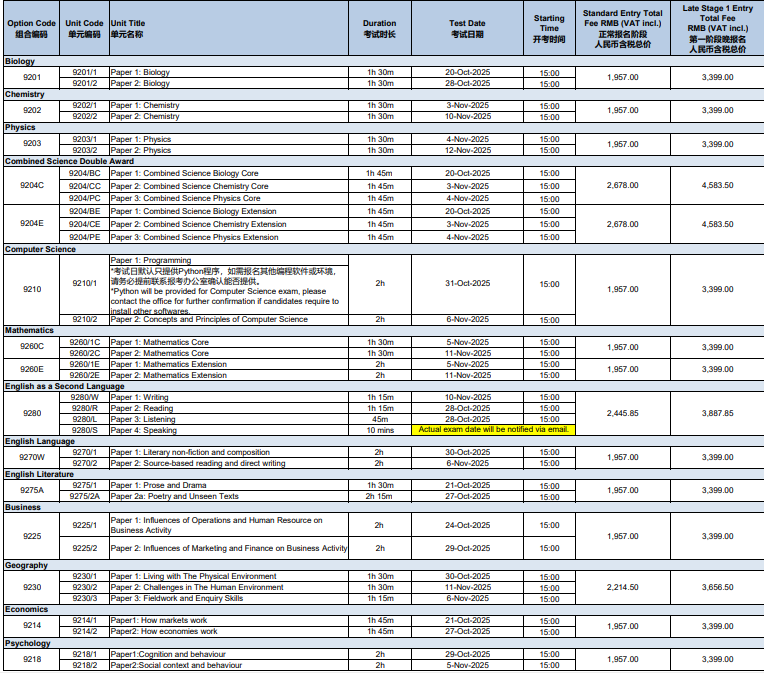
Task: Click unit code '9204/PC'
Action: [x=85, y=198]
